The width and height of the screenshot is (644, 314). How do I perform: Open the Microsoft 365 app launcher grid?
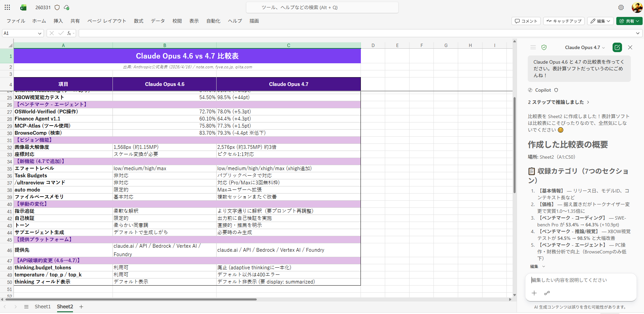(x=7, y=7)
